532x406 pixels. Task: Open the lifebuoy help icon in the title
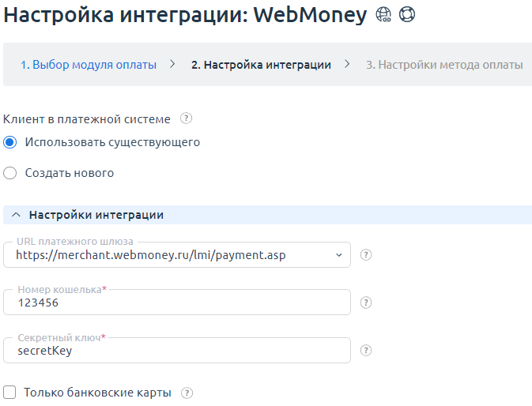point(407,15)
